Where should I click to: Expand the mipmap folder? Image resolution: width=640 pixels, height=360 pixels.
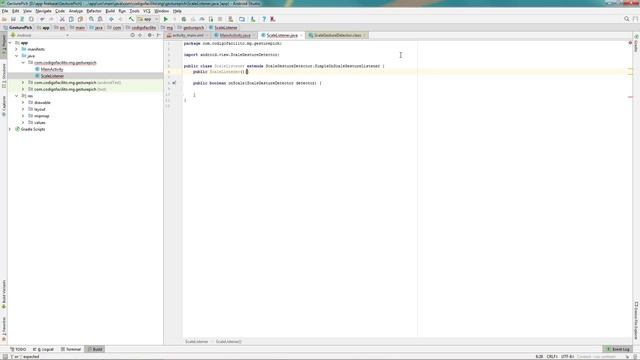pyautogui.click(x=23, y=116)
